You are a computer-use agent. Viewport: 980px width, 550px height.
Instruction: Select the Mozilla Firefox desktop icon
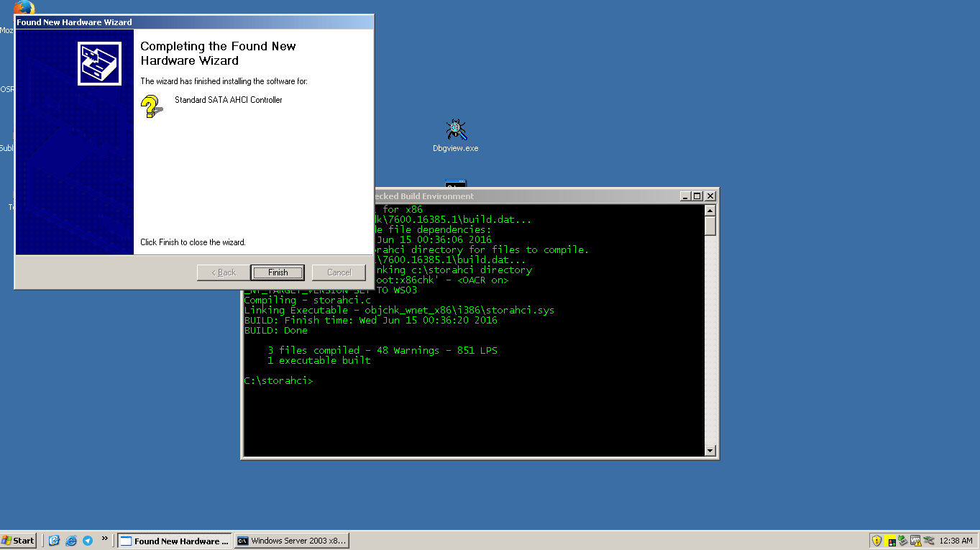click(24, 9)
